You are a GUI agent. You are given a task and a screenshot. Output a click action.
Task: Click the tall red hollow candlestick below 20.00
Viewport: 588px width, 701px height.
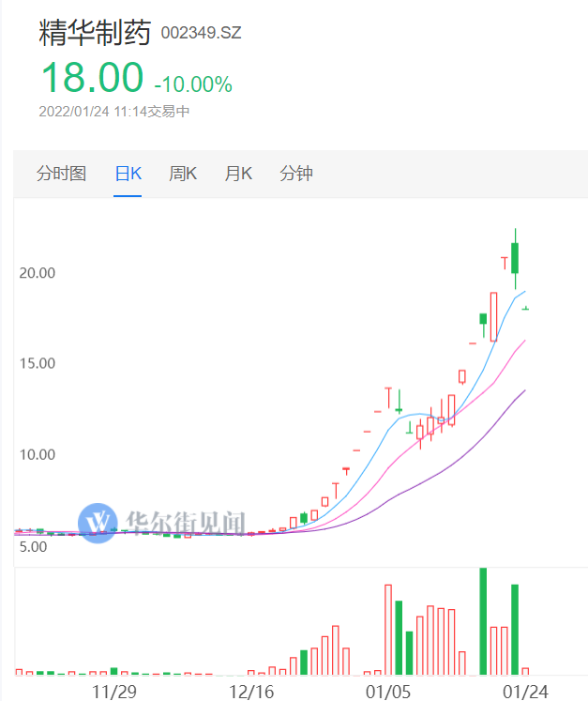(x=493, y=317)
